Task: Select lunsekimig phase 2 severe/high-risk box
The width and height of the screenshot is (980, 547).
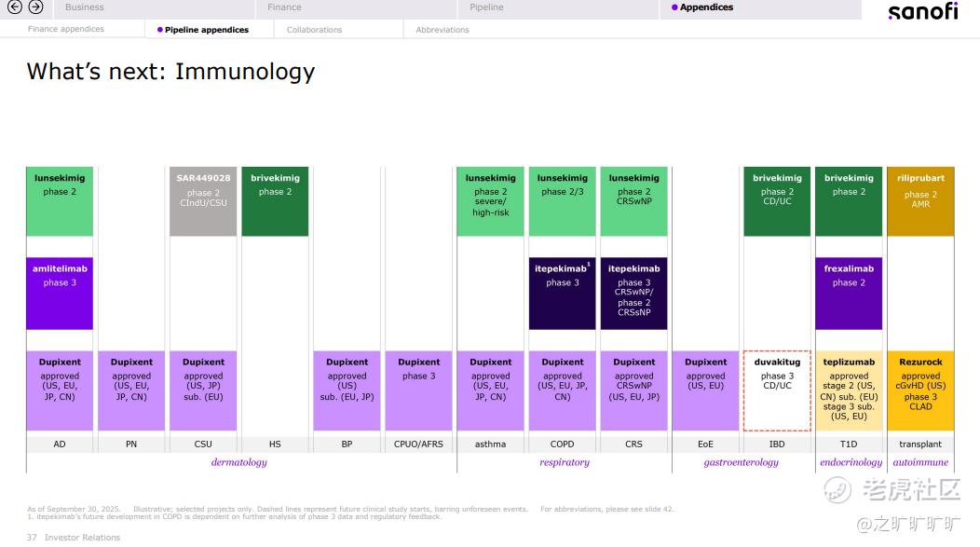Action: point(491,201)
